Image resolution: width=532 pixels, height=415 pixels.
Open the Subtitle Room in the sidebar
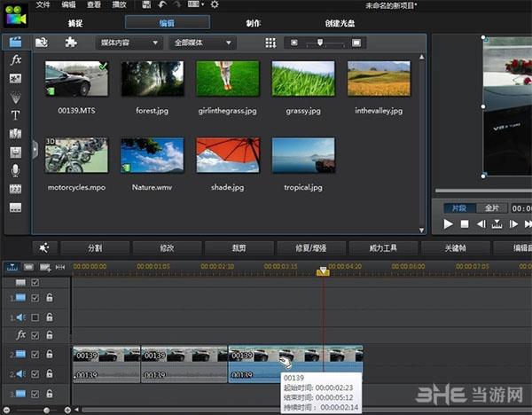tap(15, 207)
